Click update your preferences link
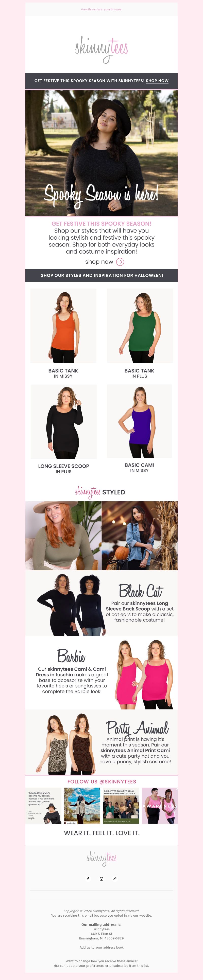This screenshot has height=980, width=203. tap(85, 966)
